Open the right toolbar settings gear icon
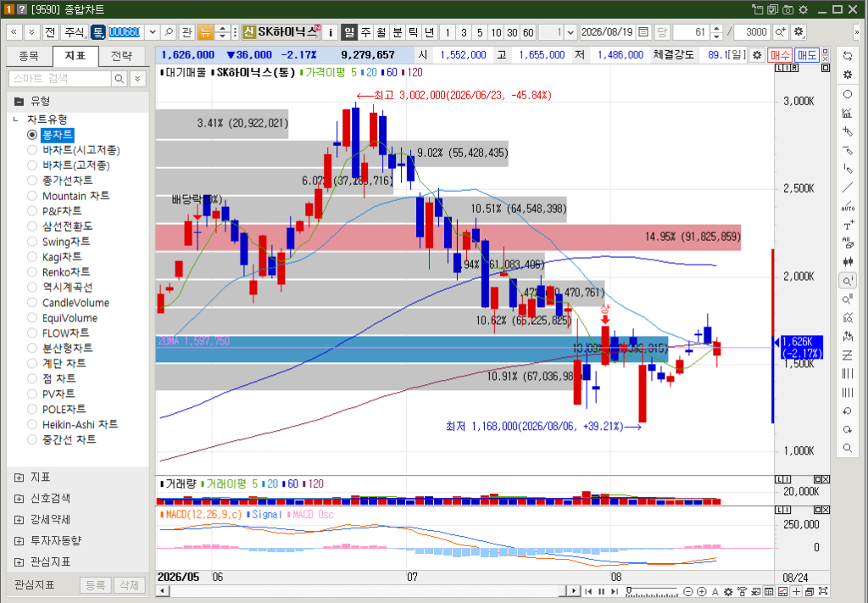 848,74
